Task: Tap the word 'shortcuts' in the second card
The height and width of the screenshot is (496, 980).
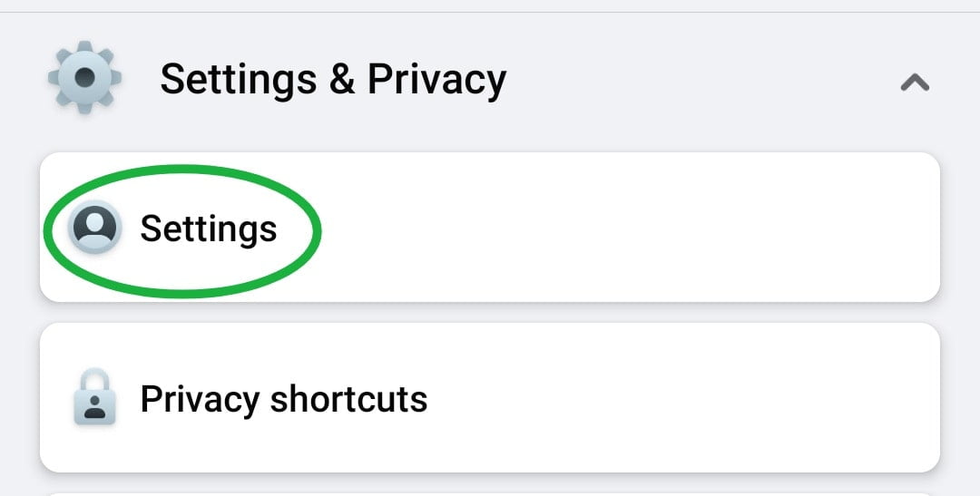Action: click(348, 400)
